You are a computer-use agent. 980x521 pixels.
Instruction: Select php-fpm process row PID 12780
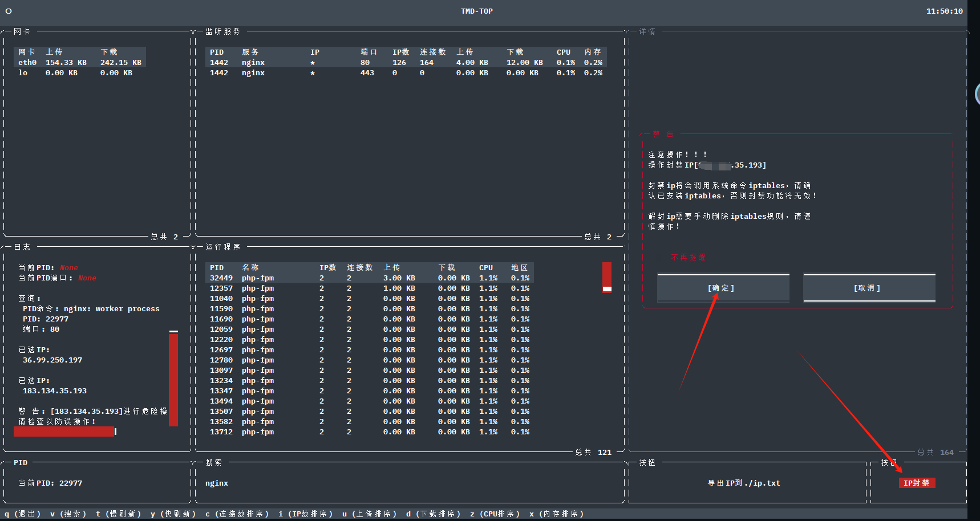point(370,360)
